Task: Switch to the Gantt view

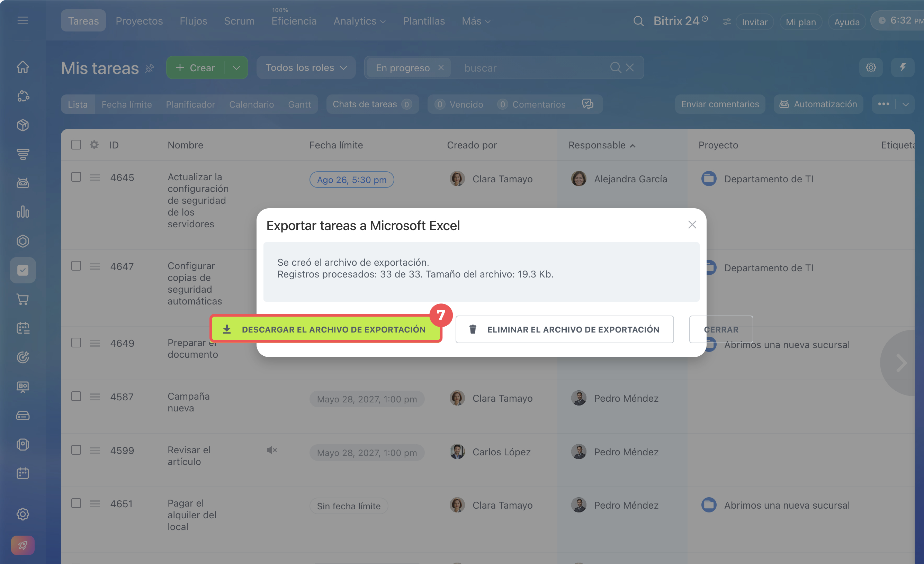Action: (299, 104)
